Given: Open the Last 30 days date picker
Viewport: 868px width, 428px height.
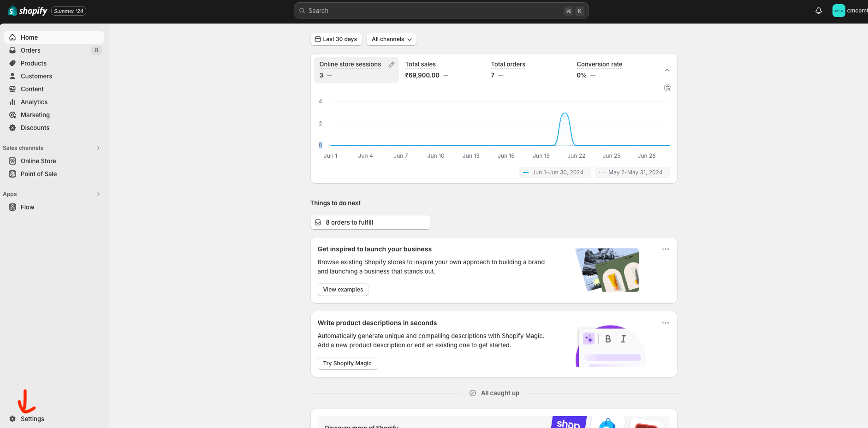Looking at the screenshot, I should click(x=336, y=39).
